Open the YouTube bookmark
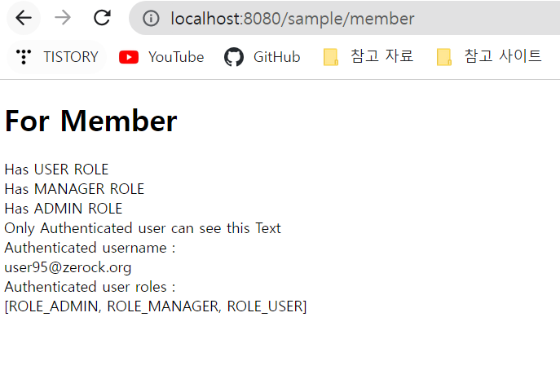The image size is (560, 392). (x=161, y=57)
